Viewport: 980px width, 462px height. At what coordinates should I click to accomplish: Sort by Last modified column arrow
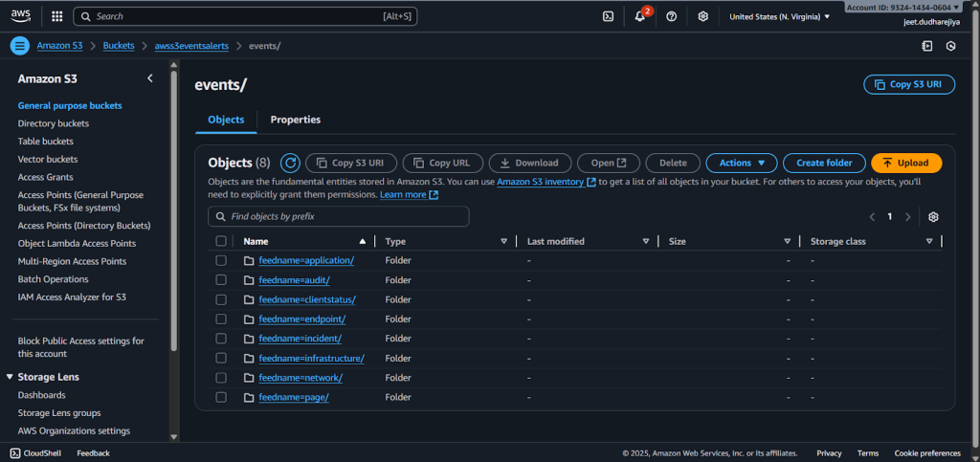click(646, 241)
